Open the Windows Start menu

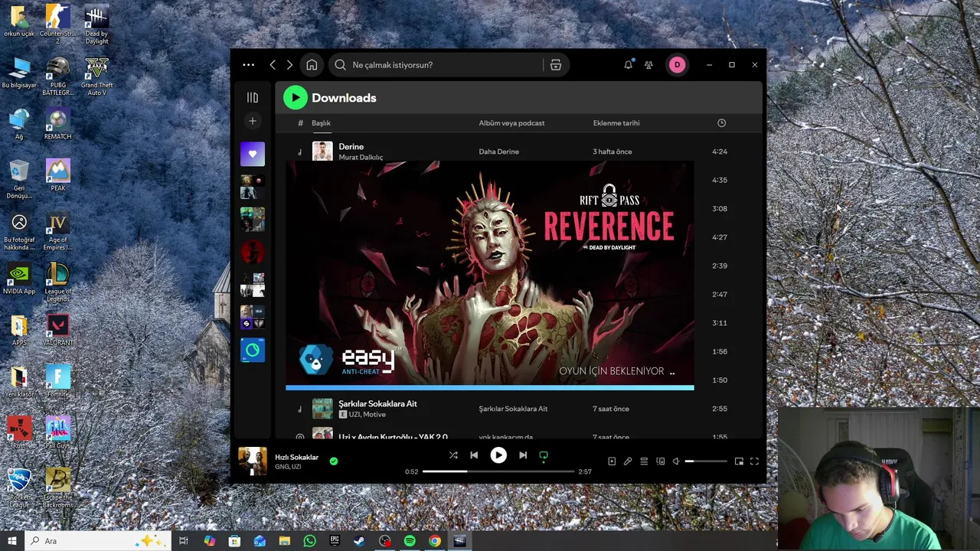(x=11, y=541)
